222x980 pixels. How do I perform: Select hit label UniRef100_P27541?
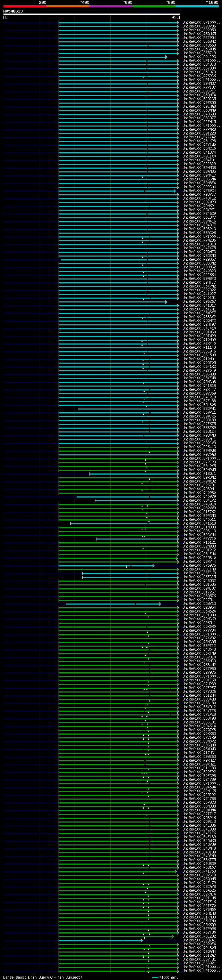(199, 600)
